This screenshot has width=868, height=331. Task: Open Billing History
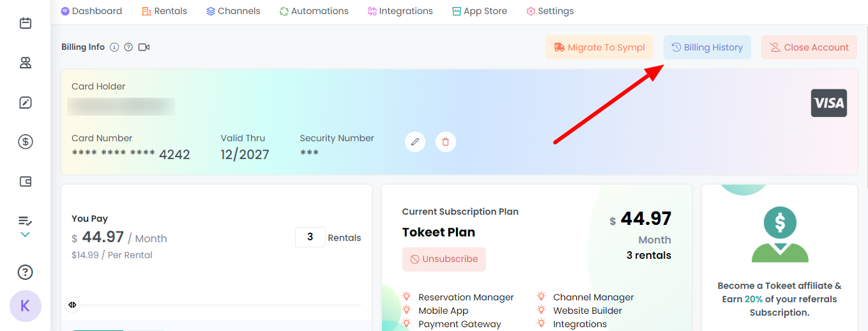707,47
